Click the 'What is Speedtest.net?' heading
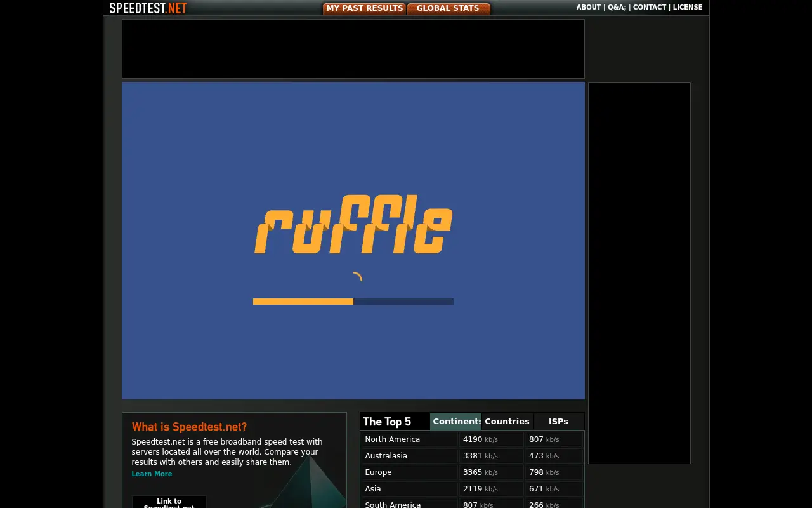This screenshot has width=812, height=508. click(x=189, y=427)
